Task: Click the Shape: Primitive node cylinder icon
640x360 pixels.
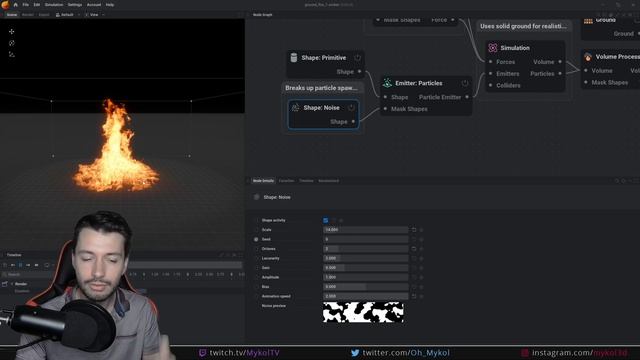Action: (x=293, y=58)
